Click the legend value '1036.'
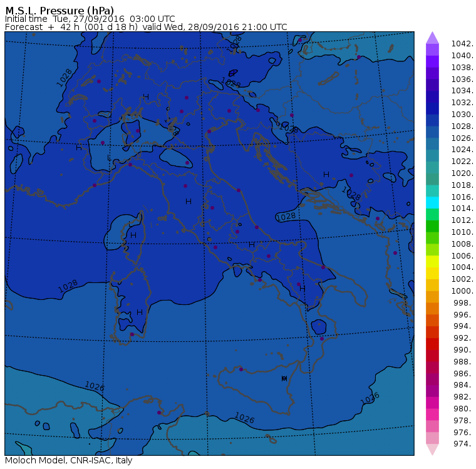476x469 pixels. [462, 80]
